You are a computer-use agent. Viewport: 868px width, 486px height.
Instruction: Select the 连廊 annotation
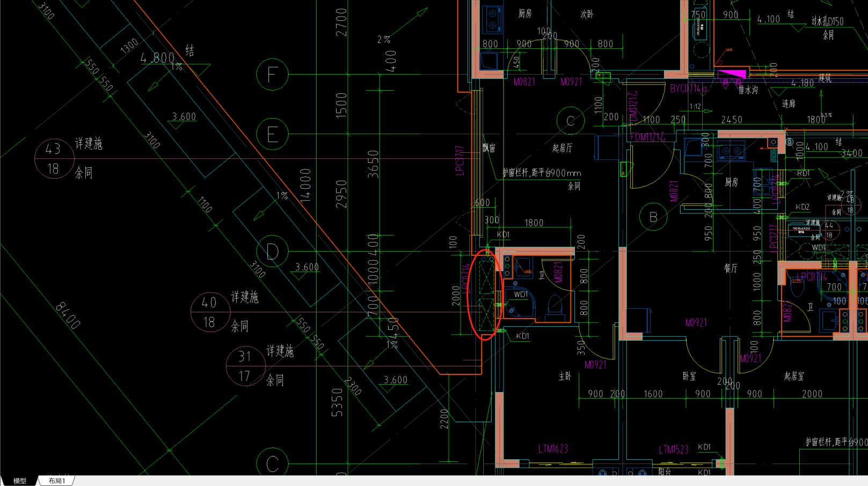789,104
